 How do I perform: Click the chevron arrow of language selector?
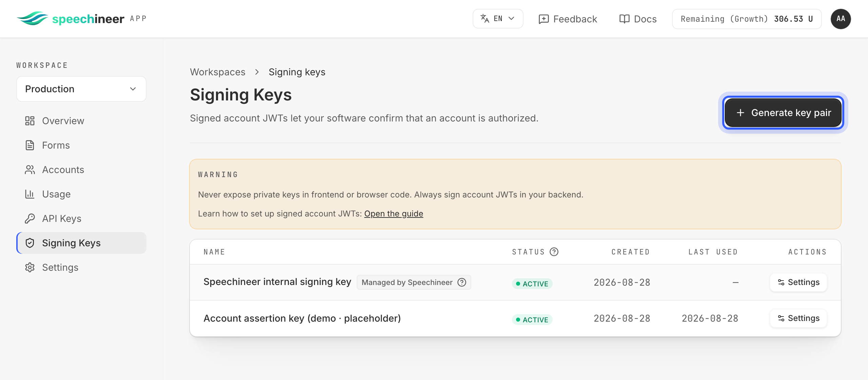tap(511, 19)
